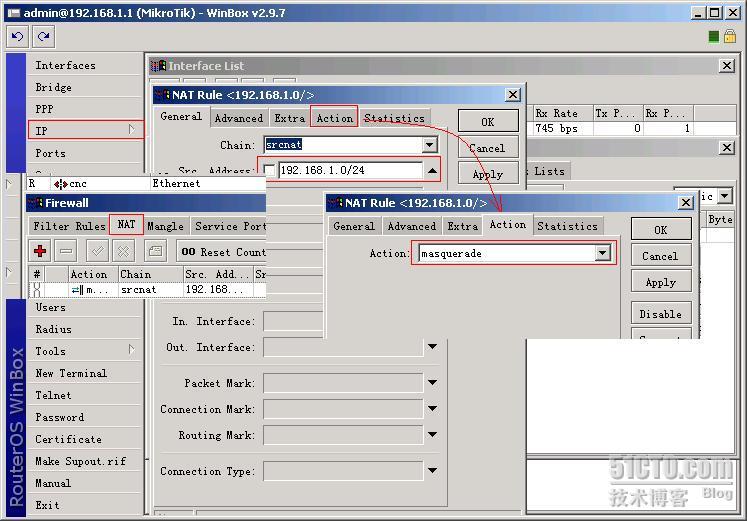Click the Chain field containing srcnat
This screenshot has height=521, width=747.
click(343, 144)
